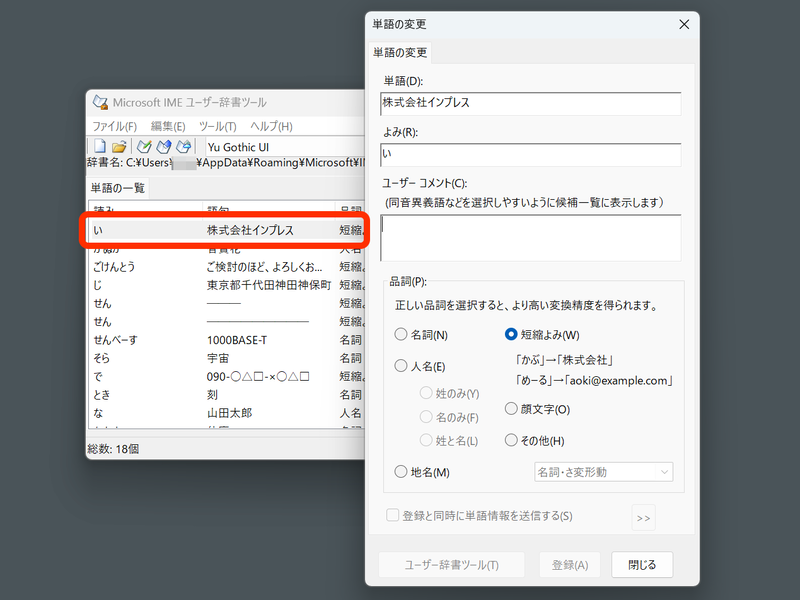Open the 名詞・さ変形動 dropdown
Screen dimensions: 800x600
604,471
